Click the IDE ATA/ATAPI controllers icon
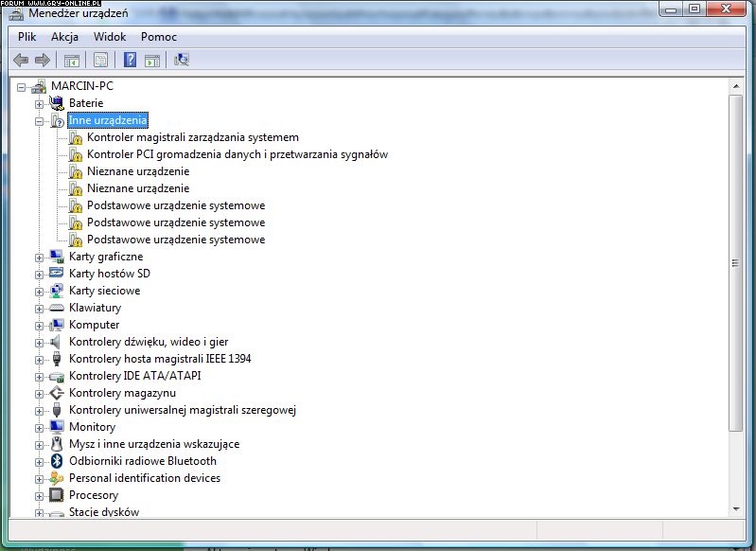 pos(57,377)
